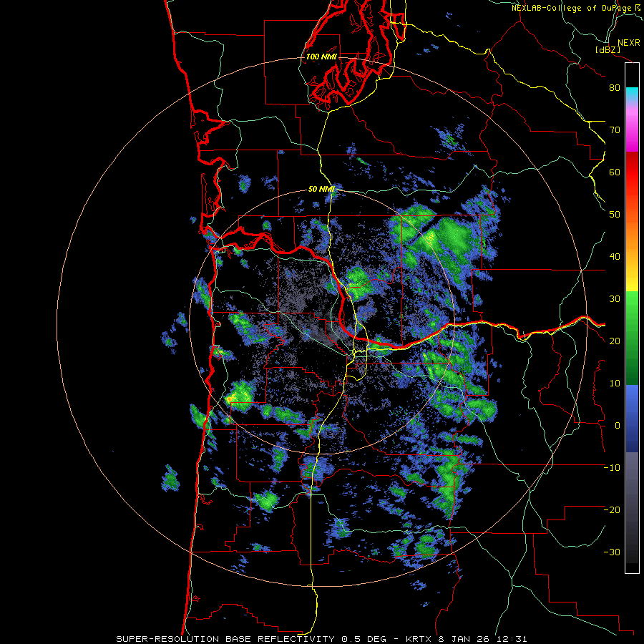Click the NEXR label above the color scale

click(629, 43)
